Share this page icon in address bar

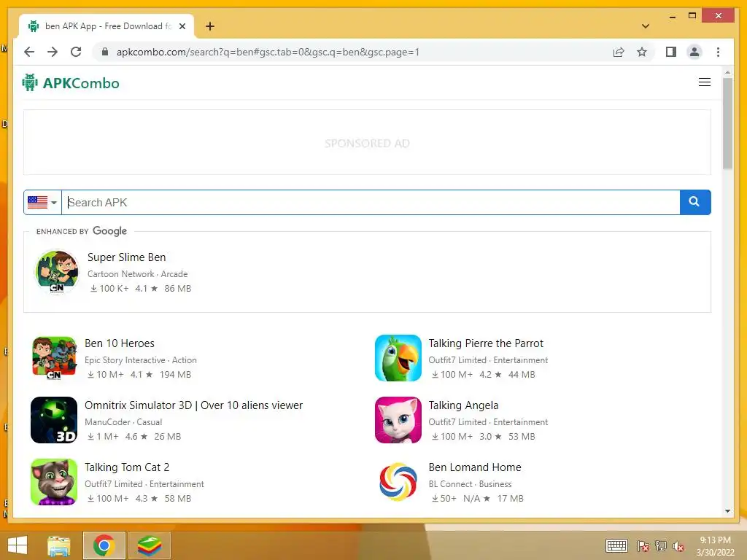[x=619, y=52]
